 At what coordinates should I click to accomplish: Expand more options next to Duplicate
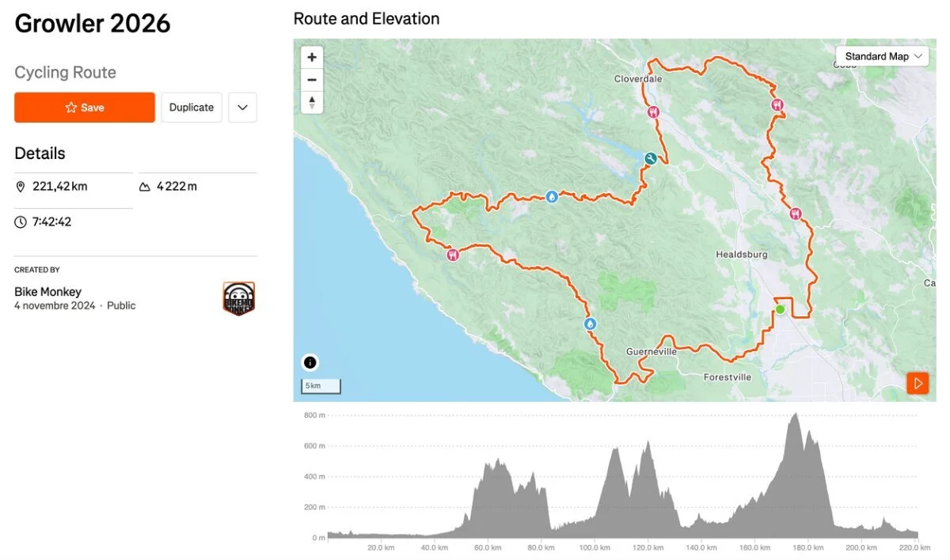tap(242, 108)
